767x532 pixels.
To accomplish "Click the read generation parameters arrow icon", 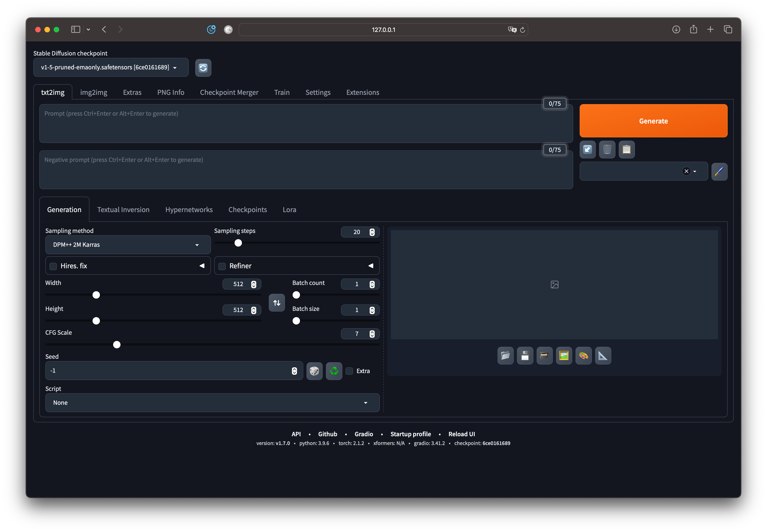I will click(x=587, y=149).
